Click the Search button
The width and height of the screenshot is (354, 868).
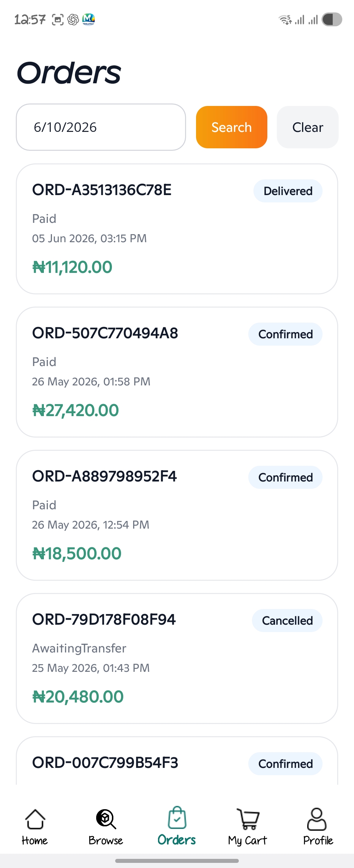coord(231,127)
